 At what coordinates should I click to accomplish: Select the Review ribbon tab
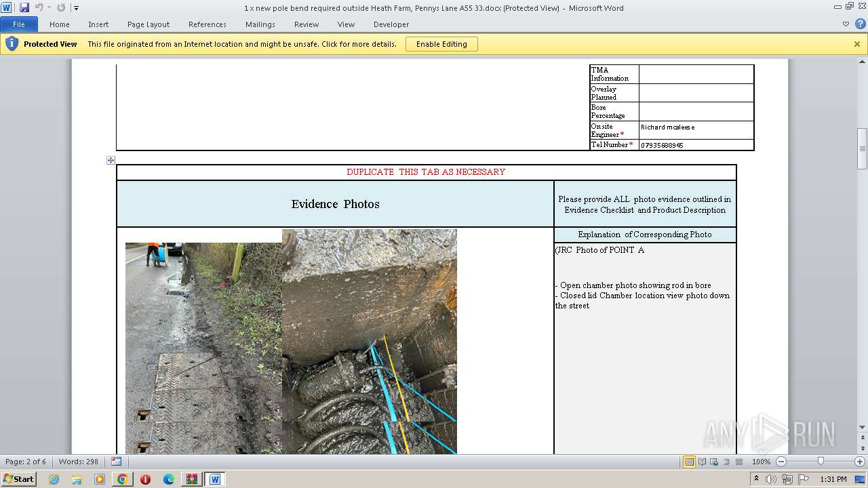click(307, 24)
